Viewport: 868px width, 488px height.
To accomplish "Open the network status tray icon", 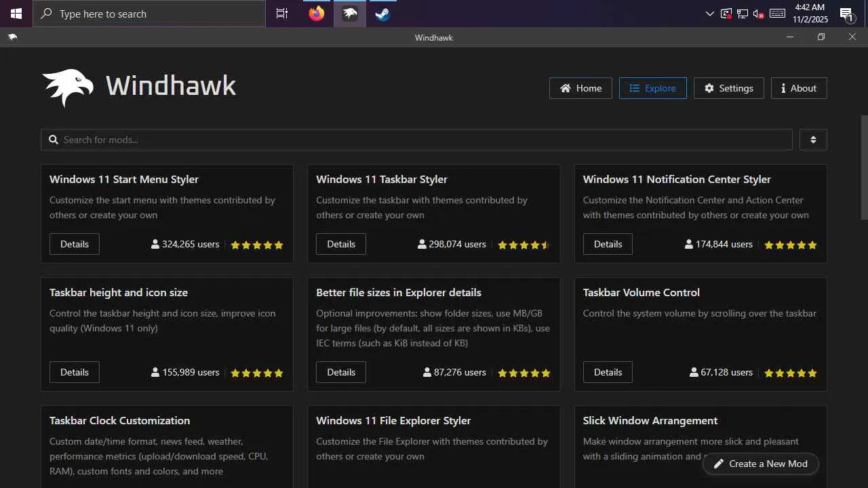I will point(743,14).
